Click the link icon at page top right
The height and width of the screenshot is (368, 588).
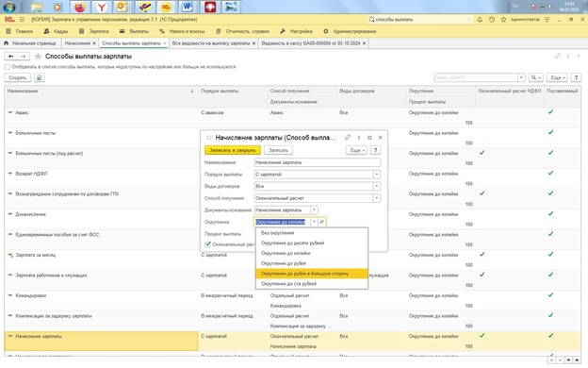558,56
